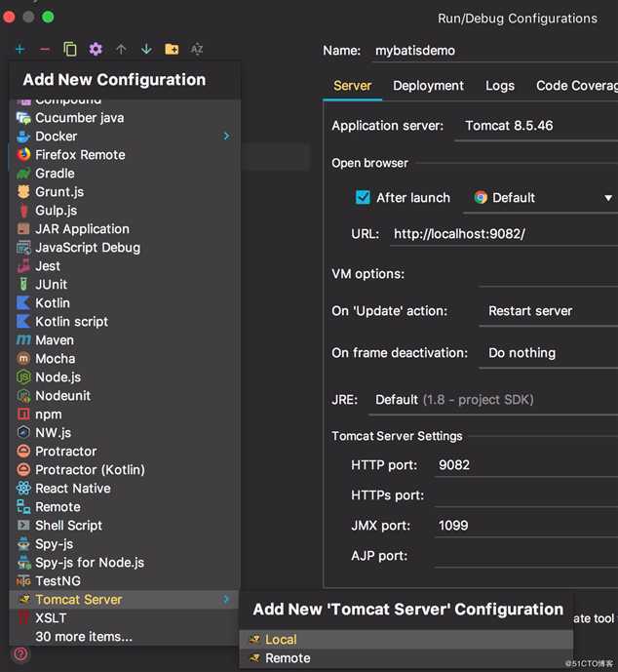Screen dimensions: 618x672
Task: Switch to the Server tab
Action: pos(352,86)
